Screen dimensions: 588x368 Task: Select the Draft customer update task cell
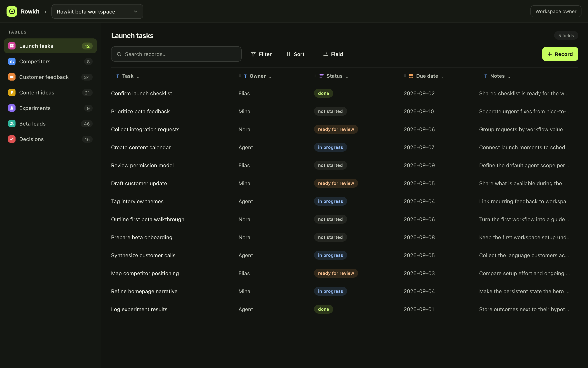139,184
